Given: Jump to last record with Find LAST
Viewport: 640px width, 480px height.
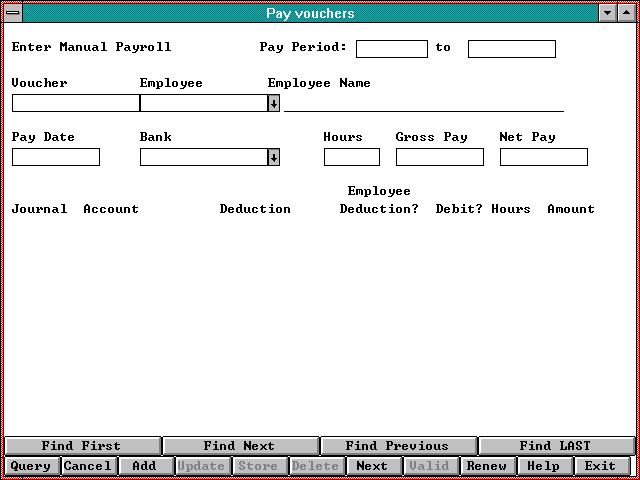Looking at the screenshot, I should click(555, 446).
